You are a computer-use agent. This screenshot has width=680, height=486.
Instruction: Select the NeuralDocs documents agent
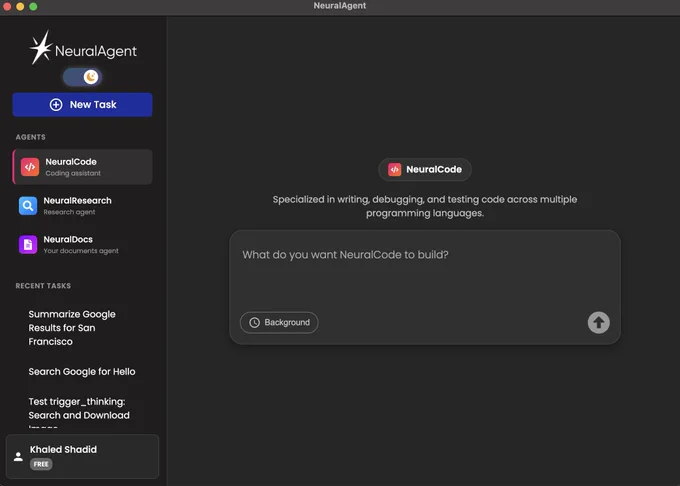coord(82,245)
